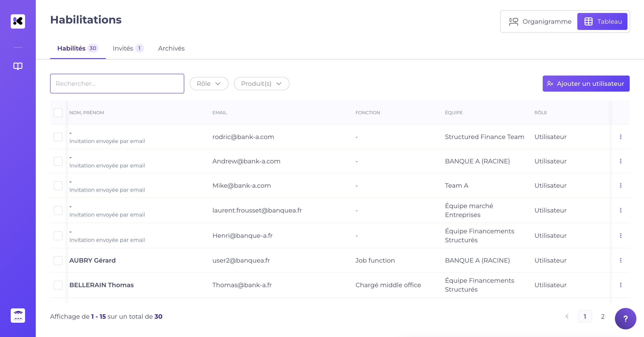The height and width of the screenshot is (337, 644).
Task: Open the bank building icon in sidebar
Action: click(18, 316)
